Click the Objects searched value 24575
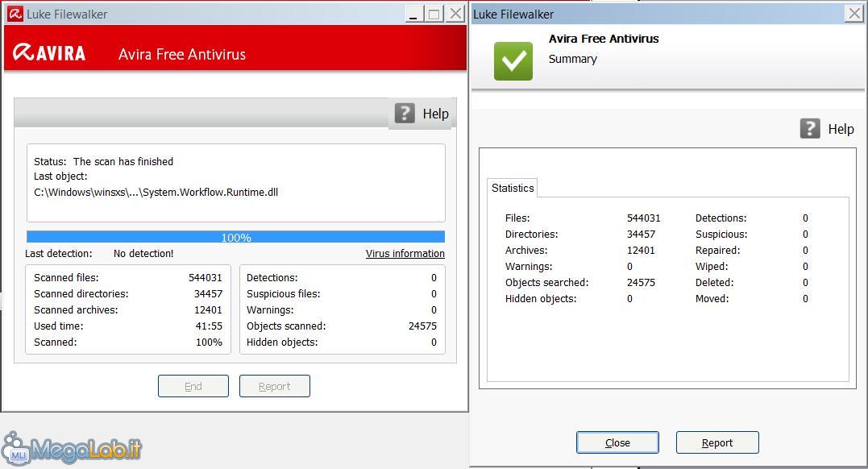 [641, 282]
